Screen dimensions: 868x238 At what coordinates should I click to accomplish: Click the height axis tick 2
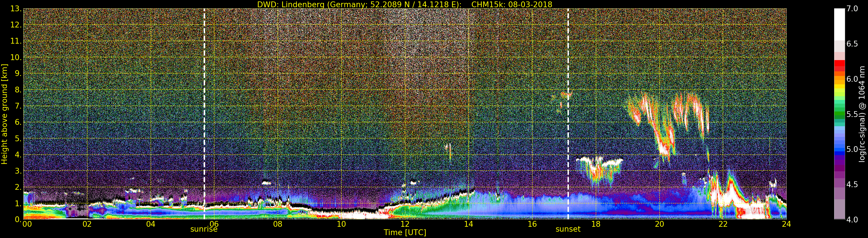[x=18, y=187]
